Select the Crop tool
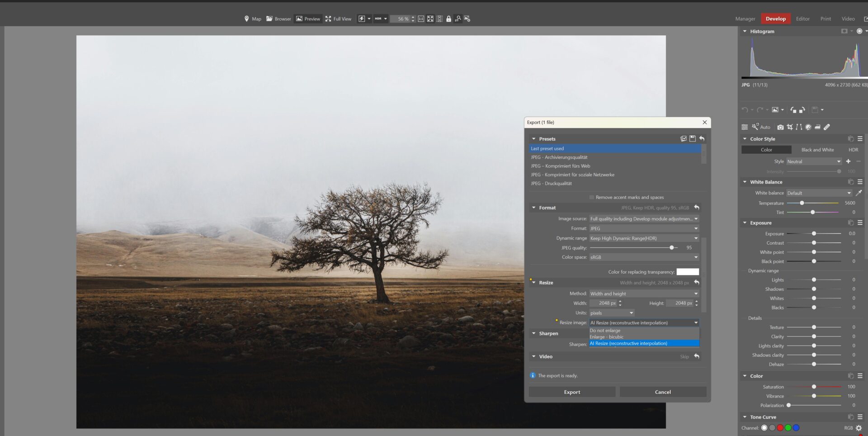This screenshot has width=868, height=436. 790,127
